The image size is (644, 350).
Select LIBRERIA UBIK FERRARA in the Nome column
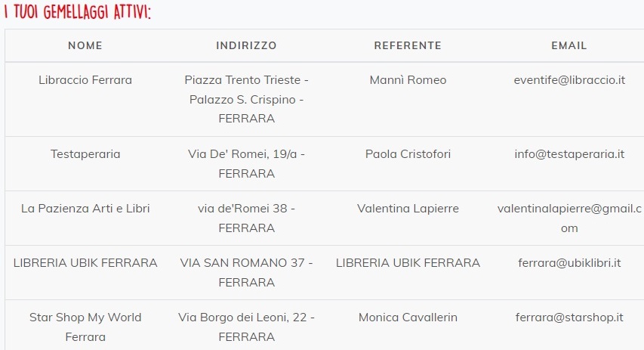pyautogui.click(x=85, y=263)
